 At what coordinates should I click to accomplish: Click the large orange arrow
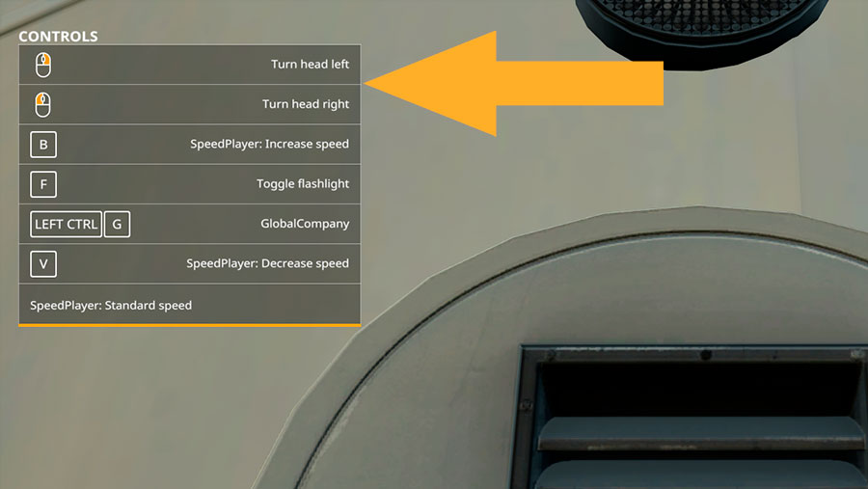pos(514,84)
